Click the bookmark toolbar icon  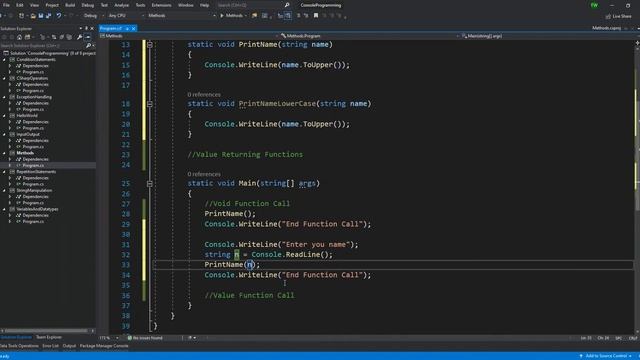click(316, 16)
